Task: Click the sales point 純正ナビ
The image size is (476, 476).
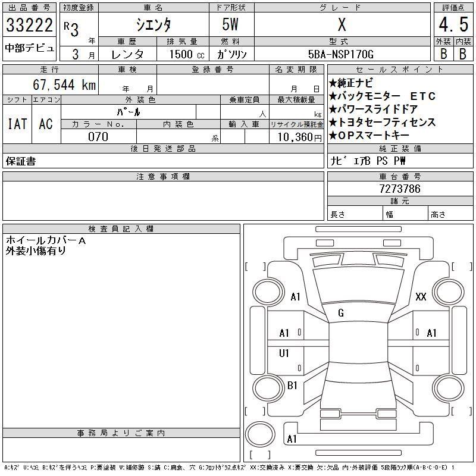Action: 351,83
